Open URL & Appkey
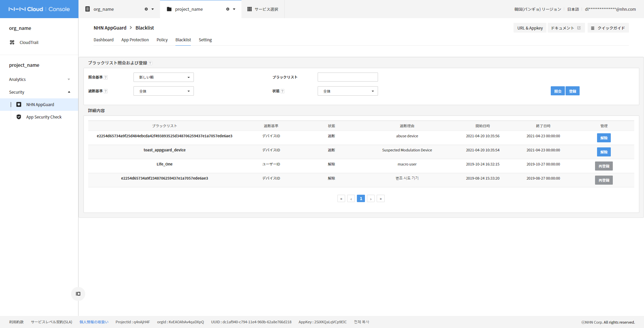 (530, 28)
